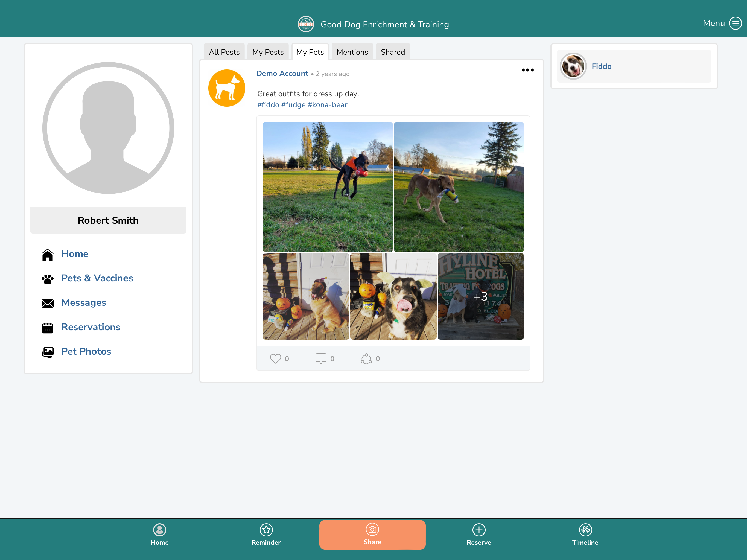
Task: Open the Shared tab
Action: pyautogui.click(x=393, y=52)
